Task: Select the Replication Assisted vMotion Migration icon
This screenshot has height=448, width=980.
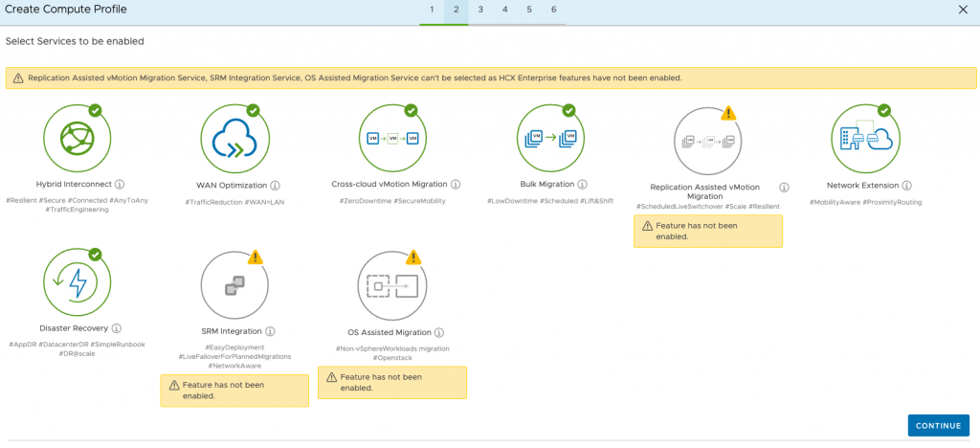Action: [708, 141]
